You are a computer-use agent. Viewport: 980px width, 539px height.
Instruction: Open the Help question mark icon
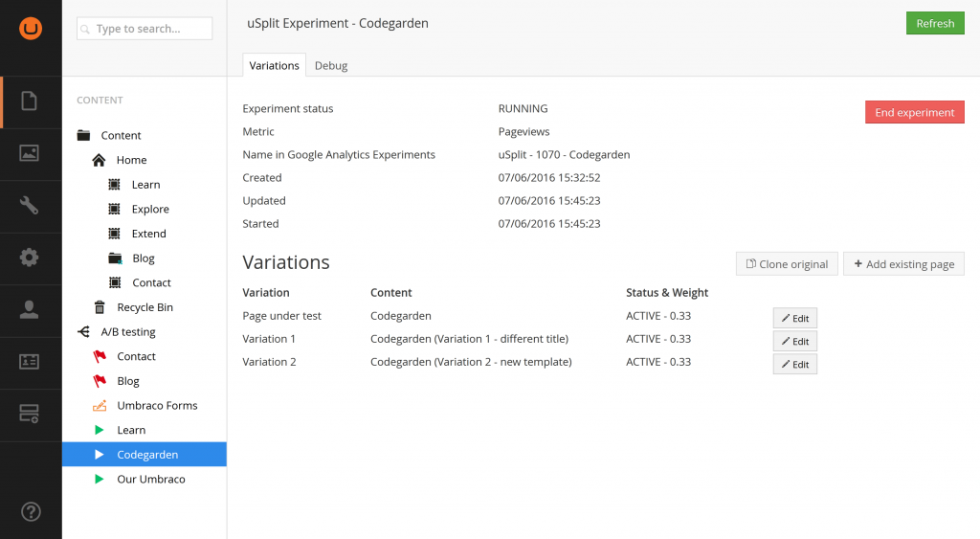coord(31,511)
